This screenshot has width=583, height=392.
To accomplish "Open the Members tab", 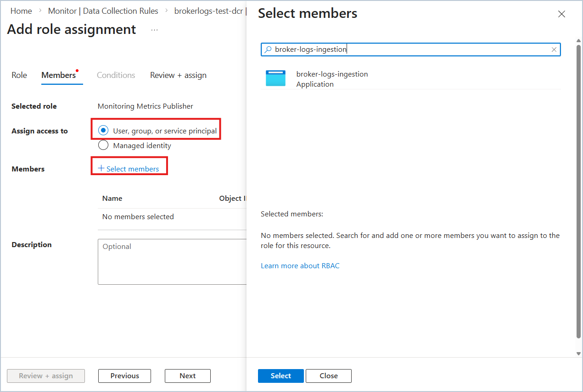I will tap(59, 75).
